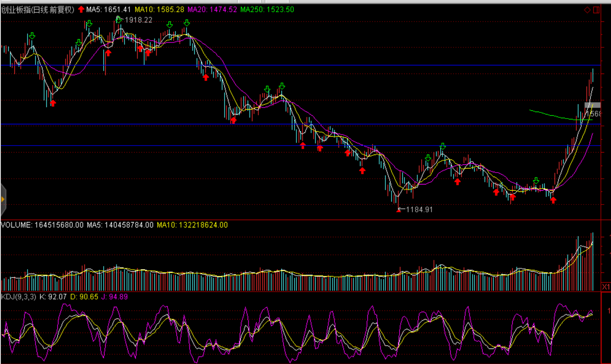
Task: Open the KDJ(9,3,3) indicator label
Action: point(18,297)
